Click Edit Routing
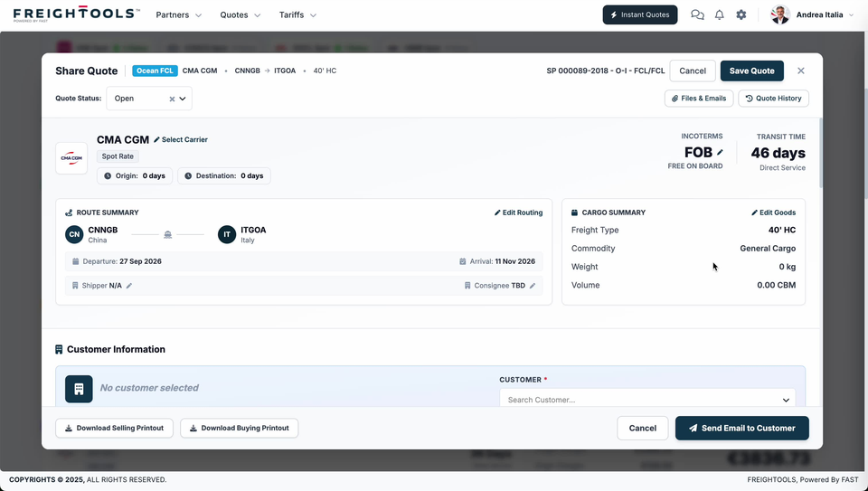868x491 pixels. click(518, 212)
